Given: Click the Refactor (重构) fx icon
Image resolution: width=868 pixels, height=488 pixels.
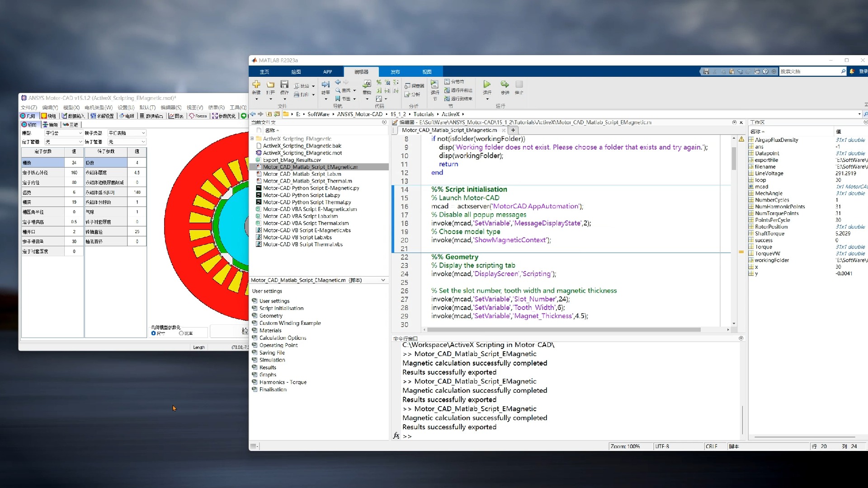Looking at the screenshot, I should coord(367,84).
